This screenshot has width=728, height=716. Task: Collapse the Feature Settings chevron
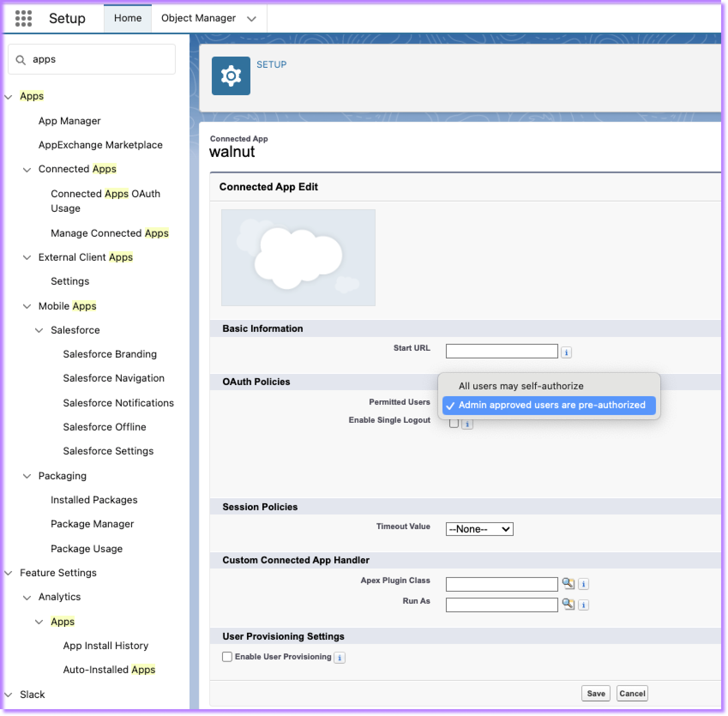tap(8, 573)
